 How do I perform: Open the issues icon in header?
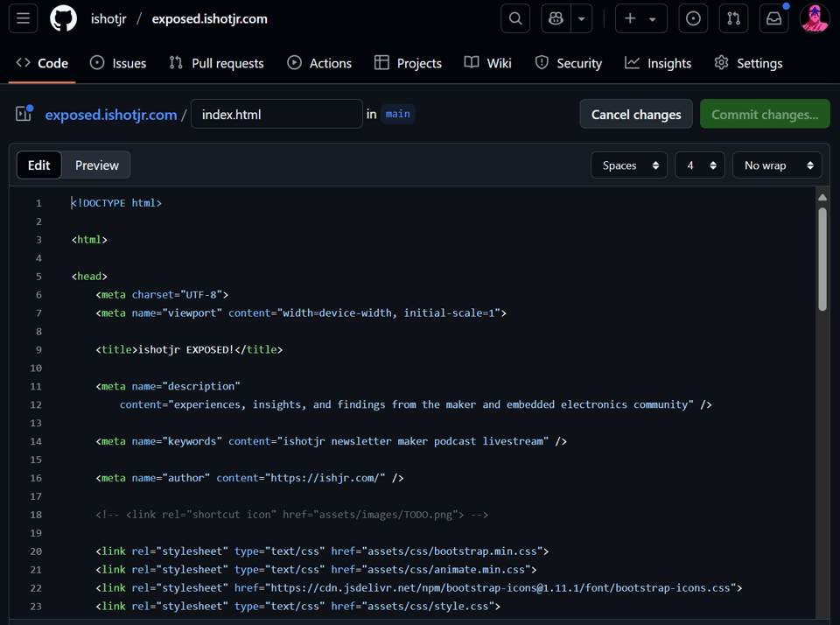coord(693,18)
